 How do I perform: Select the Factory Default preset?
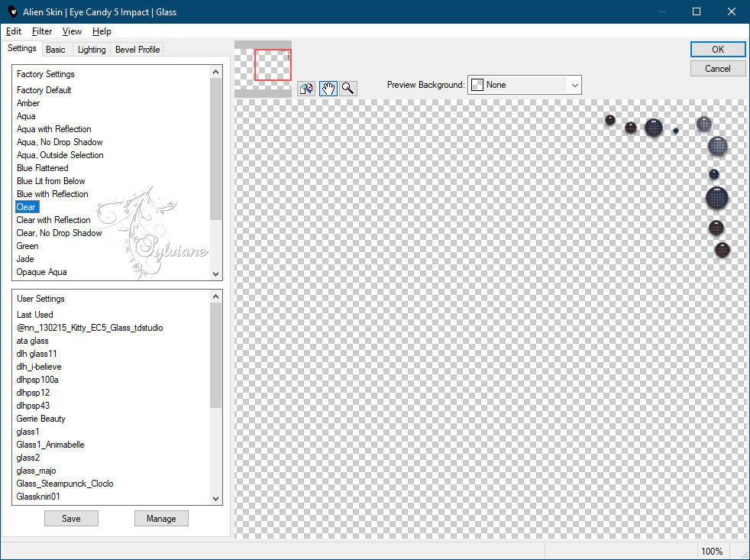[44, 90]
